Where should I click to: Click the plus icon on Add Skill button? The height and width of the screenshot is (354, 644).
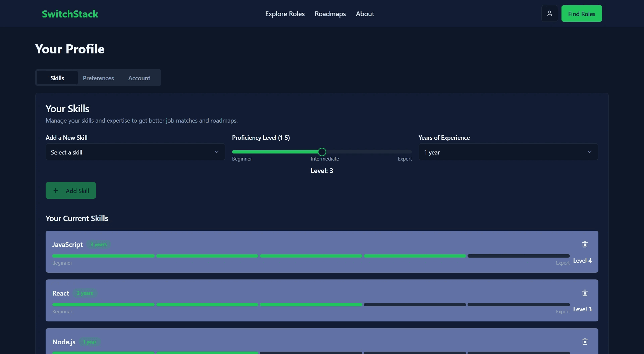56,190
